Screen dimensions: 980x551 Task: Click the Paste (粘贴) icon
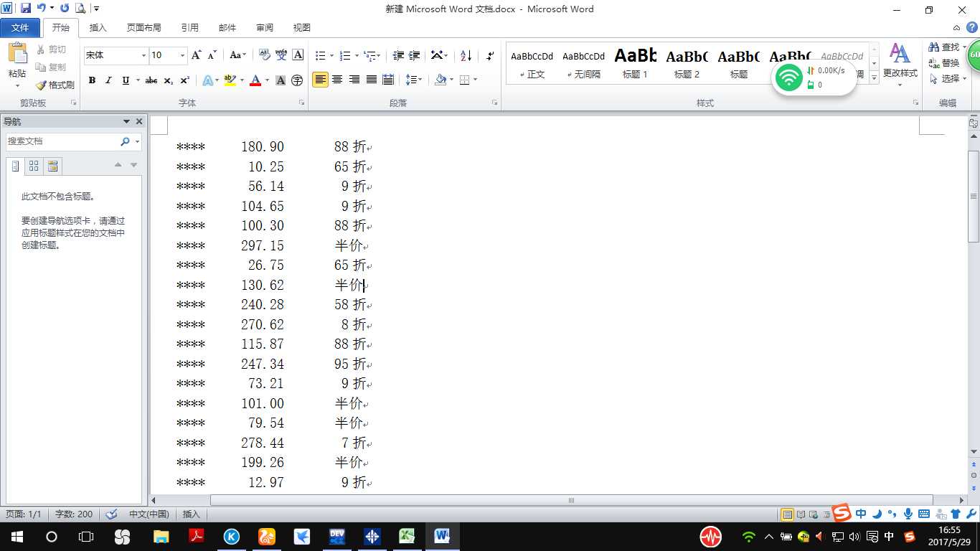coord(17,53)
